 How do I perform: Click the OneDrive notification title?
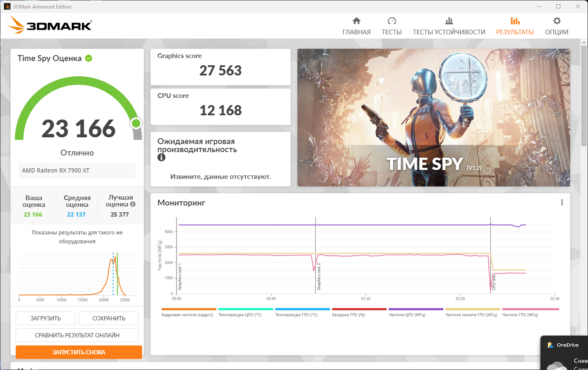click(x=568, y=345)
